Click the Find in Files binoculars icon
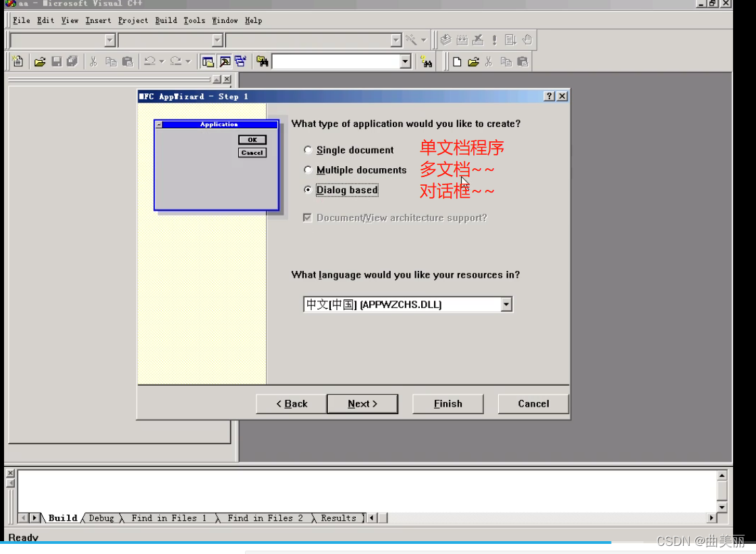 pyautogui.click(x=263, y=61)
